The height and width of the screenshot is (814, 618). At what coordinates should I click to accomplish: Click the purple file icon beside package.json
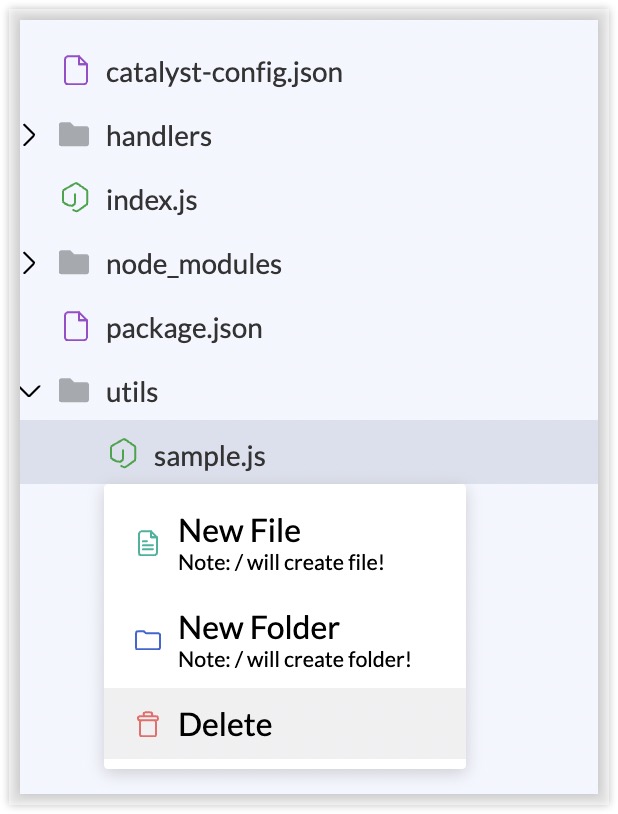point(76,327)
